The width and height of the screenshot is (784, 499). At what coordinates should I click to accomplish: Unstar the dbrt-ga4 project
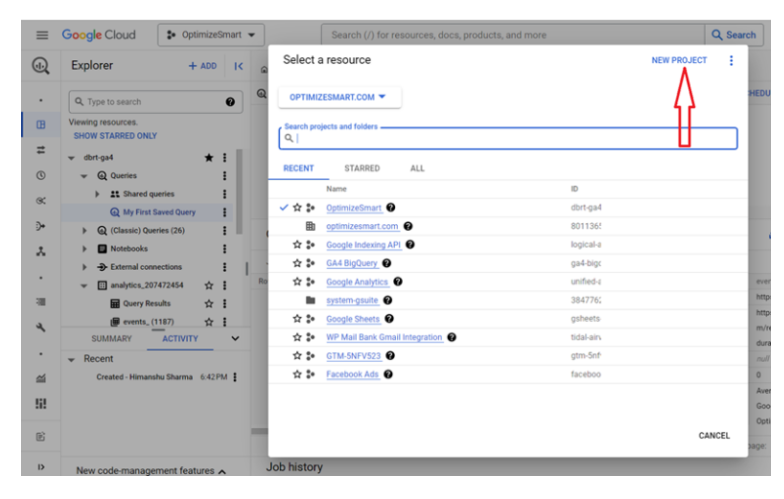[x=209, y=158]
